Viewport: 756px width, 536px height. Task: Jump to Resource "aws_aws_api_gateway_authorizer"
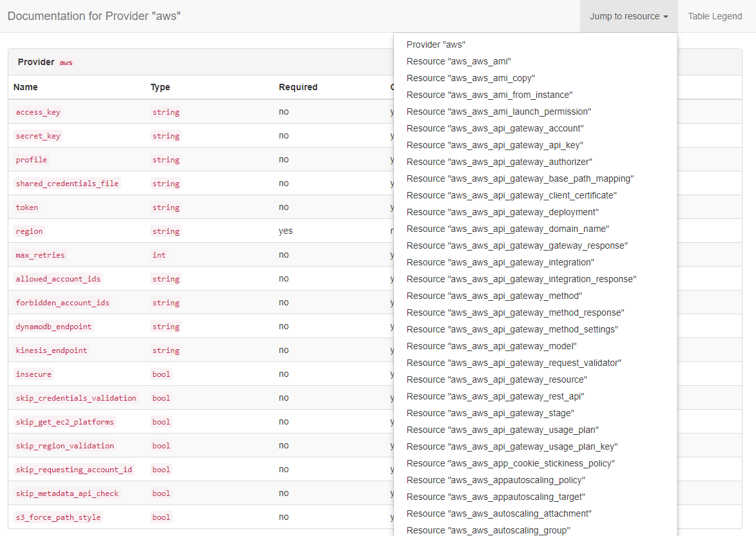(x=535, y=162)
